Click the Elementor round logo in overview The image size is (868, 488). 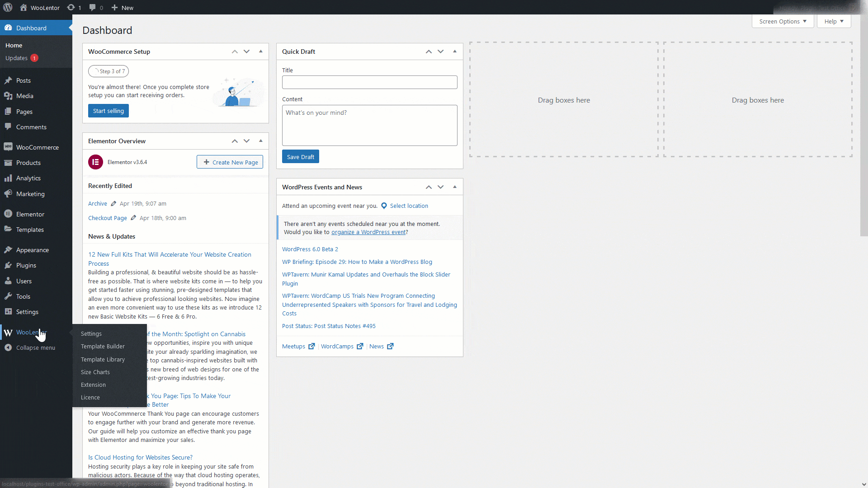(95, 162)
